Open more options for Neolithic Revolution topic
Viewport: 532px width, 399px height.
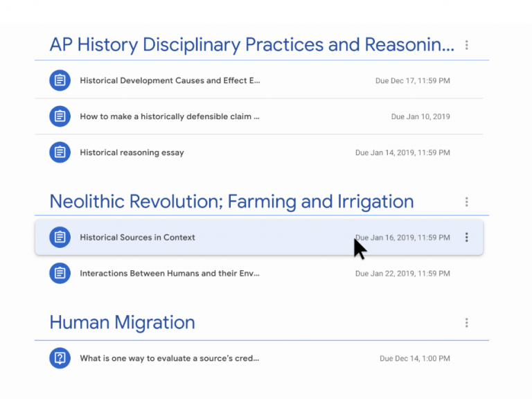(x=466, y=202)
